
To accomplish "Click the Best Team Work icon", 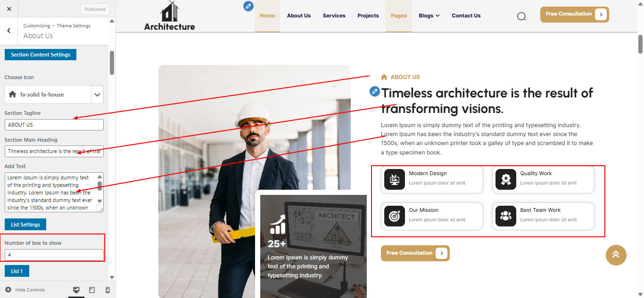I will [506, 216].
